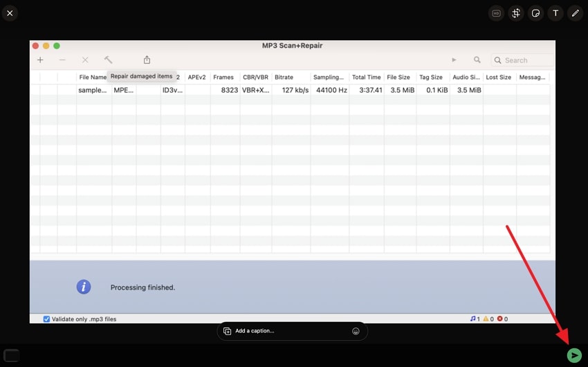The width and height of the screenshot is (588, 367).
Task: Select the pencil draw tool
Action: tap(575, 13)
